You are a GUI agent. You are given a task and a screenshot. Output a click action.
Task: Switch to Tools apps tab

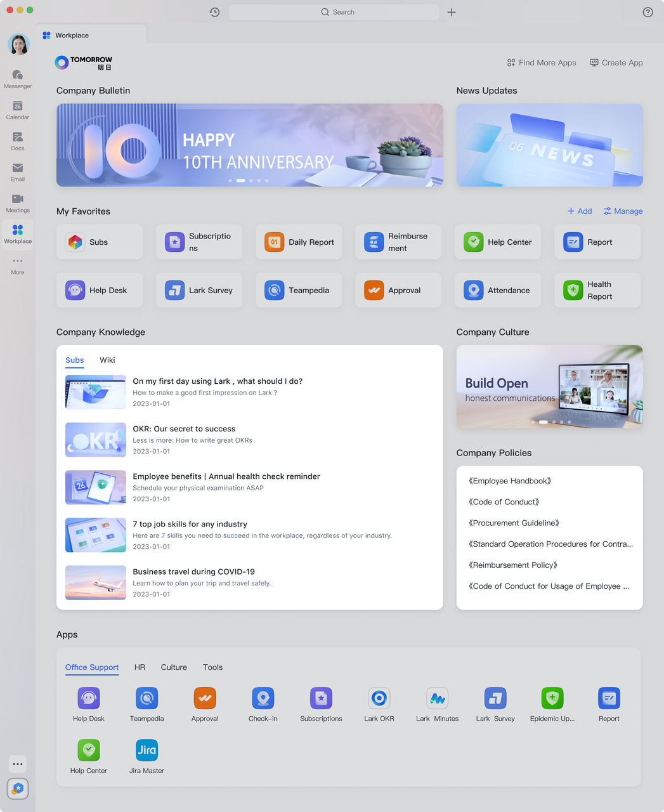212,667
